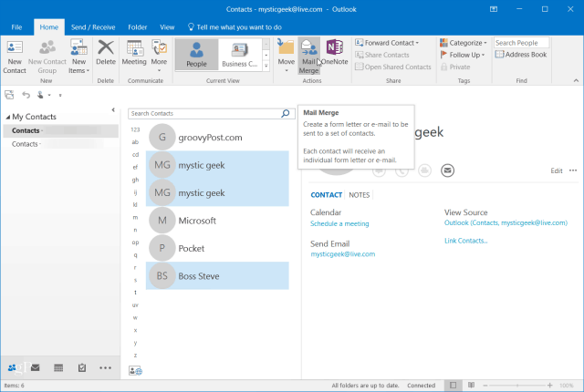This screenshot has height=392, width=584.
Task: Switch to Business Card view
Action: click(240, 55)
